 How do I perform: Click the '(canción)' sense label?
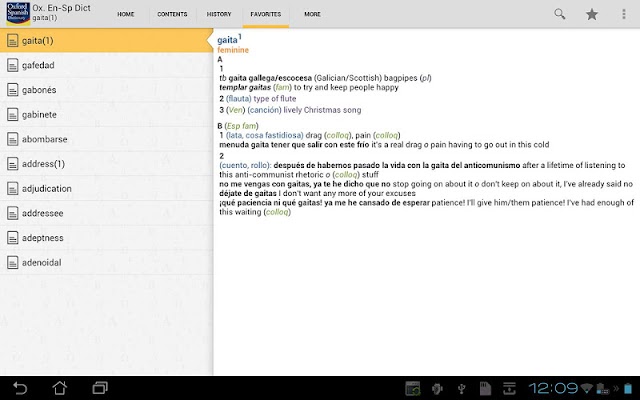264,110
